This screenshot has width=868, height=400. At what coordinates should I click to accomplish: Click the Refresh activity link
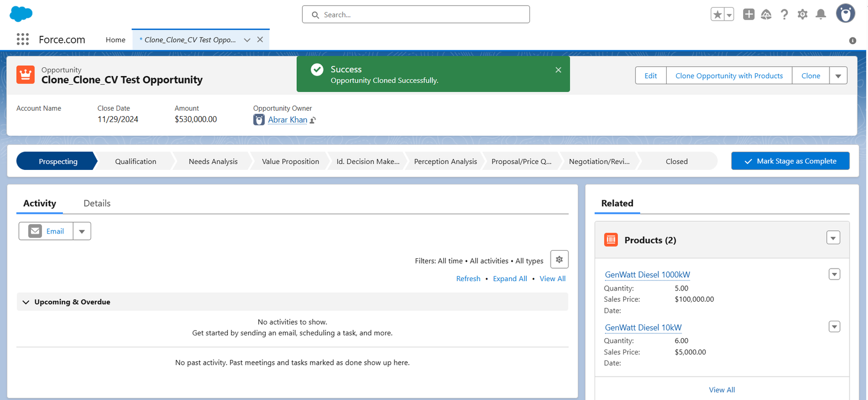pyautogui.click(x=468, y=278)
